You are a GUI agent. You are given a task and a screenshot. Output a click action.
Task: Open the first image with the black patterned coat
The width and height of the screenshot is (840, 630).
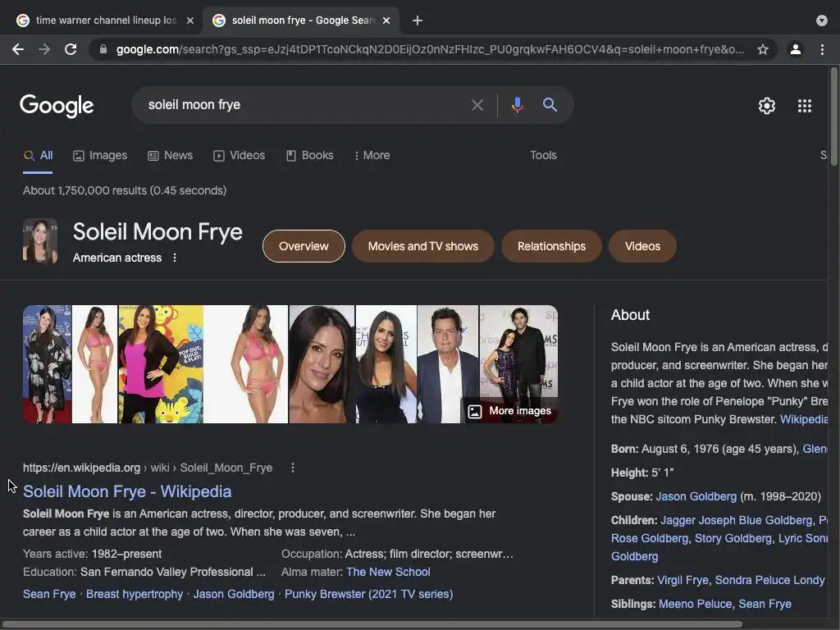[x=47, y=364]
